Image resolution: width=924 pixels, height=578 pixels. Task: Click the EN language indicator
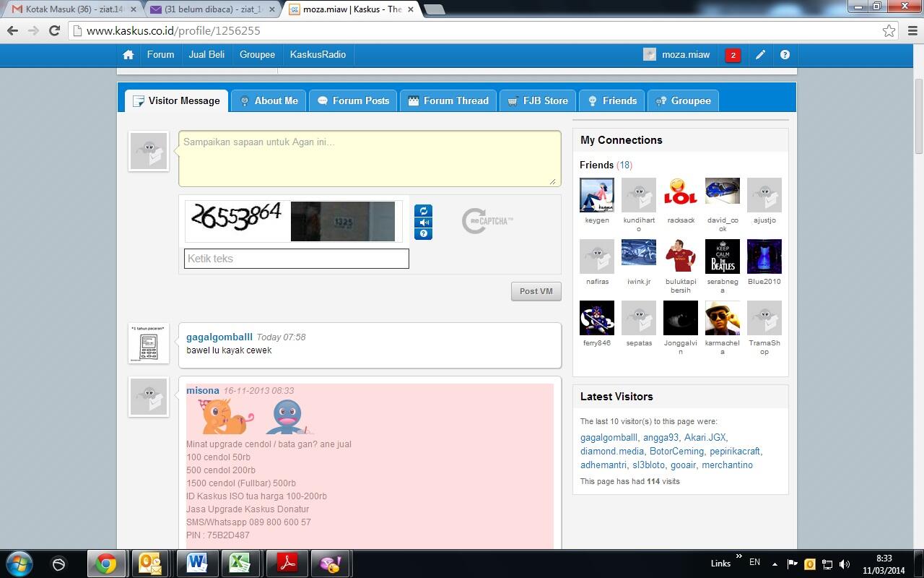754,562
